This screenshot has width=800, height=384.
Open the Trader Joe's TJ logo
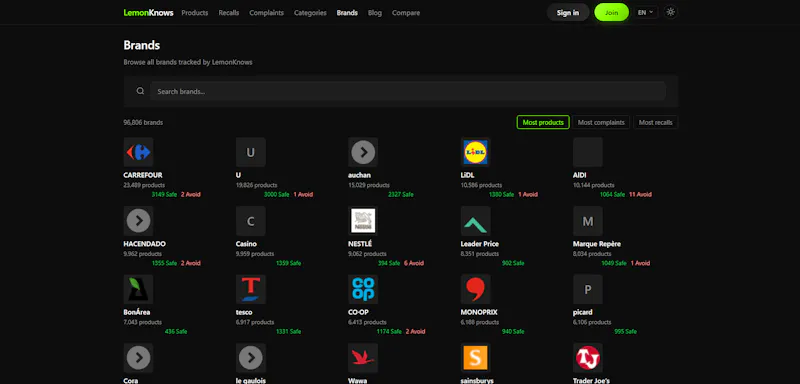pyautogui.click(x=588, y=358)
